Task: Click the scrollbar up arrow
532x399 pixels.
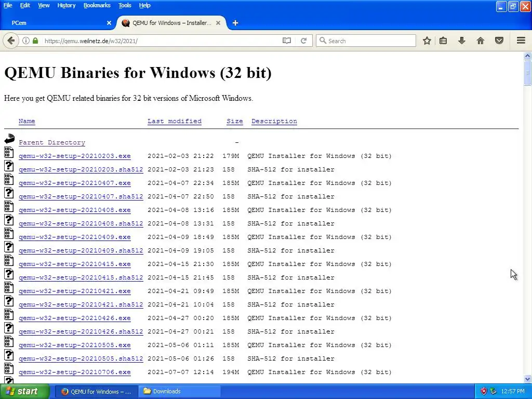Action: tap(527, 56)
